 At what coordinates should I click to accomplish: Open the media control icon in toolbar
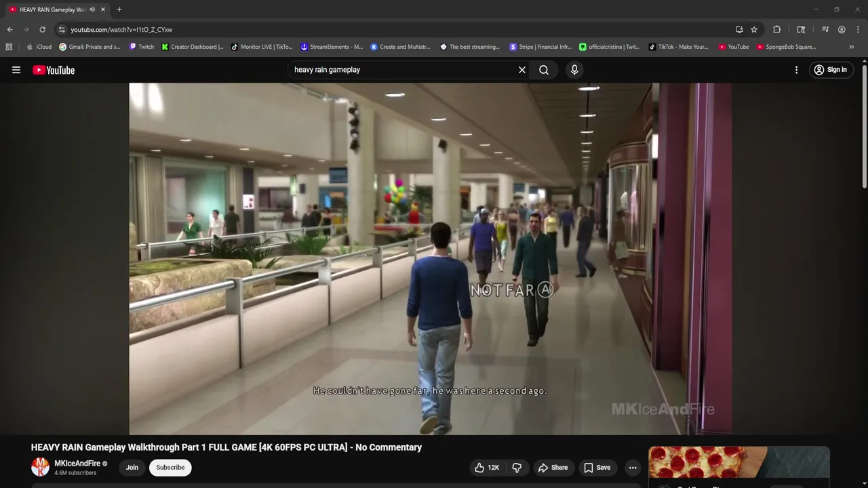click(825, 30)
